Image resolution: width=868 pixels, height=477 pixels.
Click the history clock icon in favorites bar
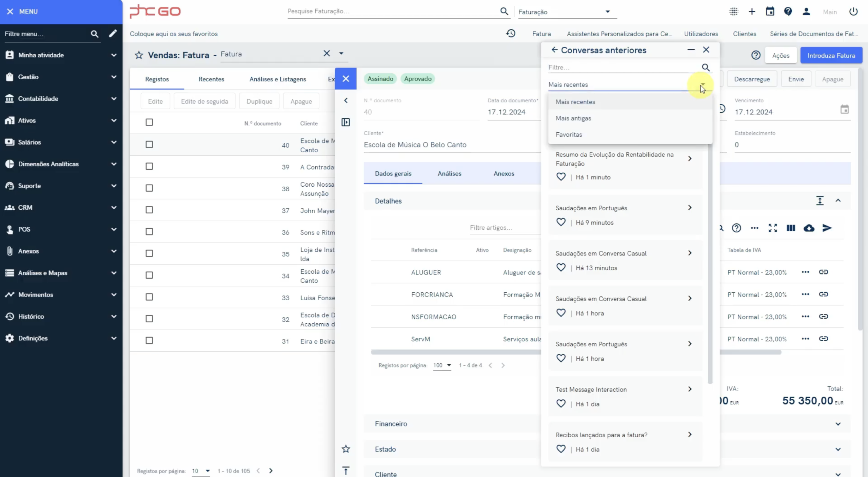point(511,34)
